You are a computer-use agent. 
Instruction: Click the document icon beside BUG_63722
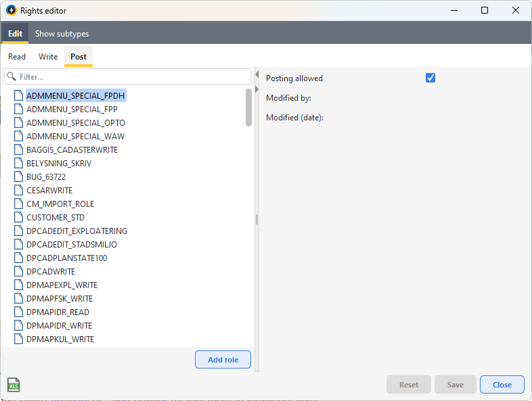pos(19,176)
